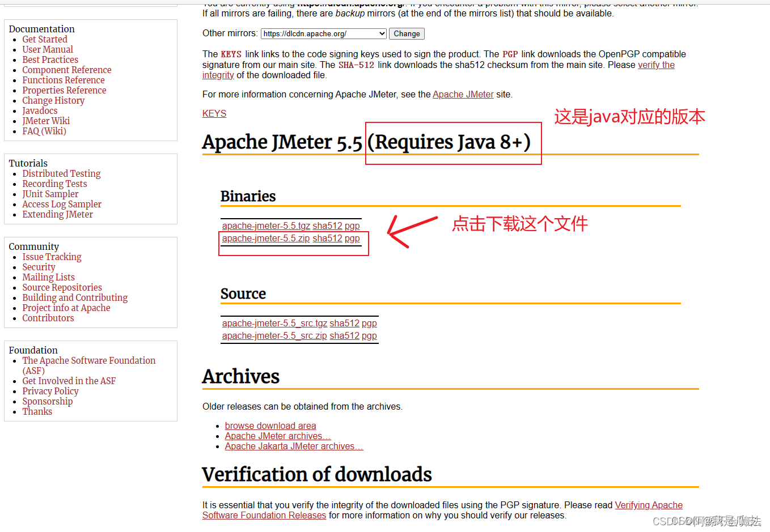
Task: Open Building and Contributing link
Action: (x=75, y=297)
